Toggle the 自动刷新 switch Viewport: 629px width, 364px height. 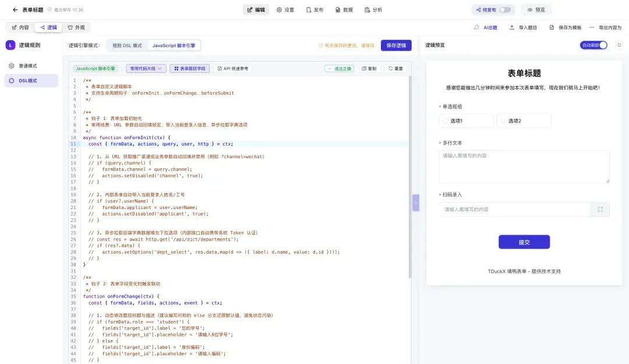click(x=593, y=45)
